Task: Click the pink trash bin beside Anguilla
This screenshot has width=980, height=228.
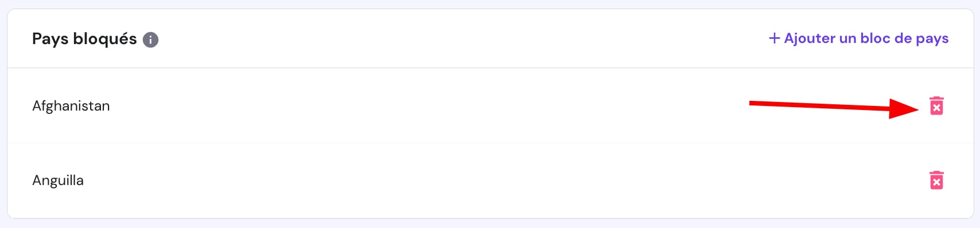Action: pyautogui.click(x=936, y=180)
